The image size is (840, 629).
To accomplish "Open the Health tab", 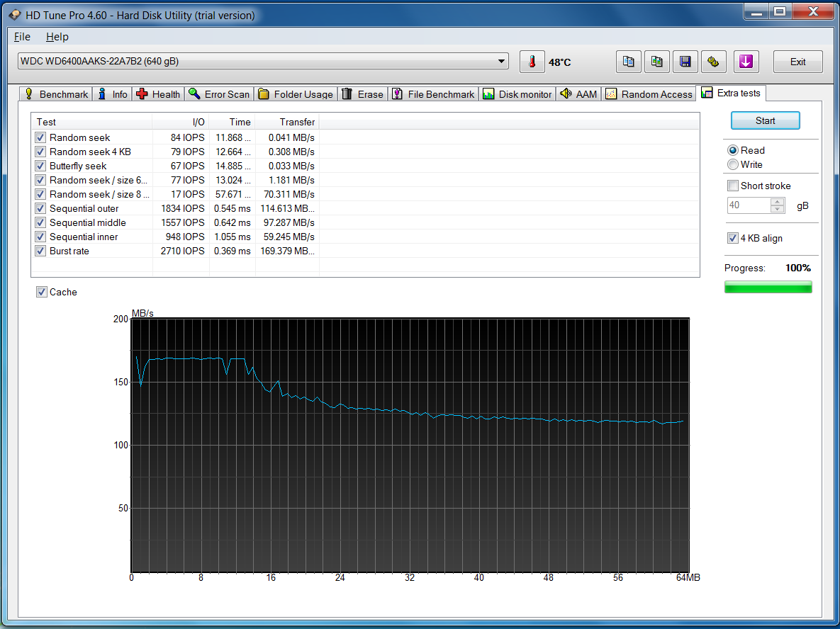I will (159, 94).
